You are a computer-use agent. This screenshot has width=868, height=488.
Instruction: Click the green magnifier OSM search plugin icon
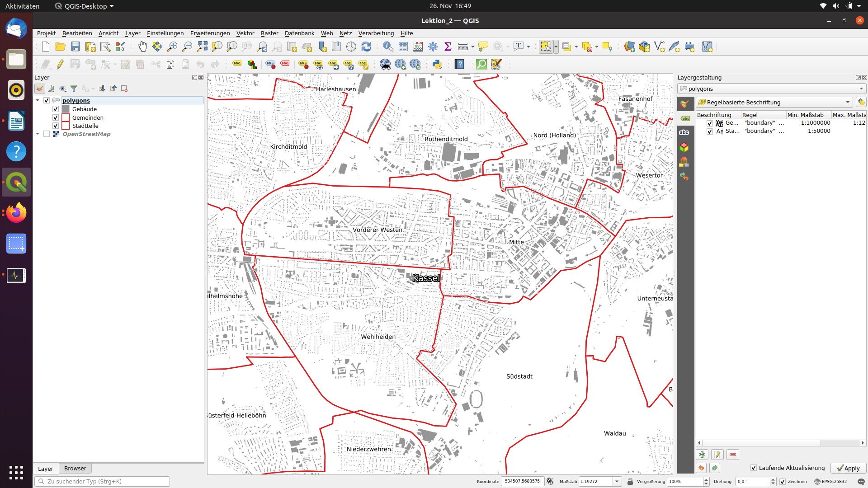pos(481,64)
